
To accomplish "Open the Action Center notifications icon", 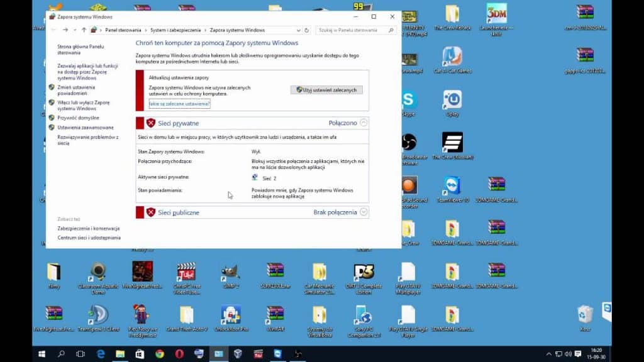I will (x=578, y=354).
